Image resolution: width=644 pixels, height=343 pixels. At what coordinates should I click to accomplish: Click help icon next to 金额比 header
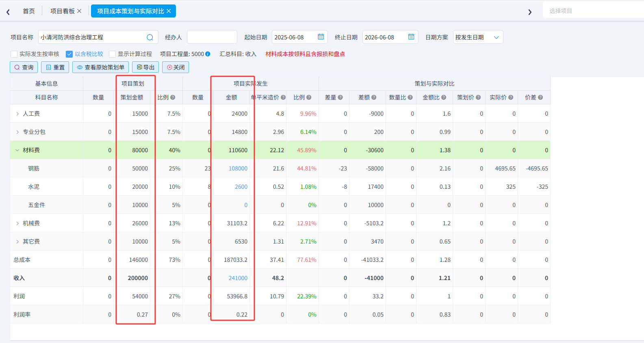tap(444, 97)
